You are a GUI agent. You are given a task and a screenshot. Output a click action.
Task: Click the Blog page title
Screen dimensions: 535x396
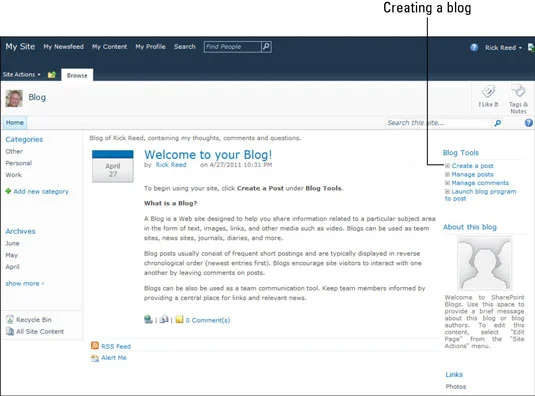coord(37,97)
